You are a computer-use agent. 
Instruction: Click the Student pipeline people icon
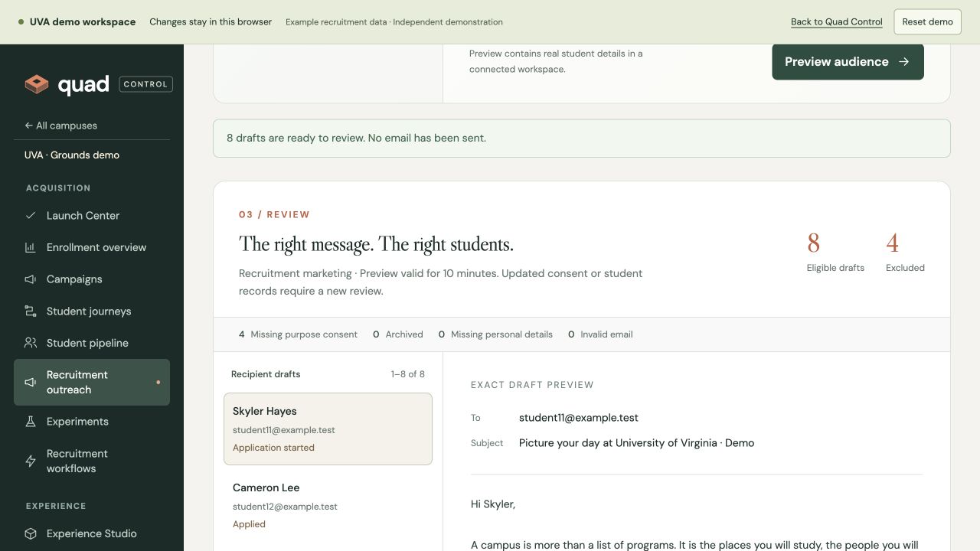31,343
